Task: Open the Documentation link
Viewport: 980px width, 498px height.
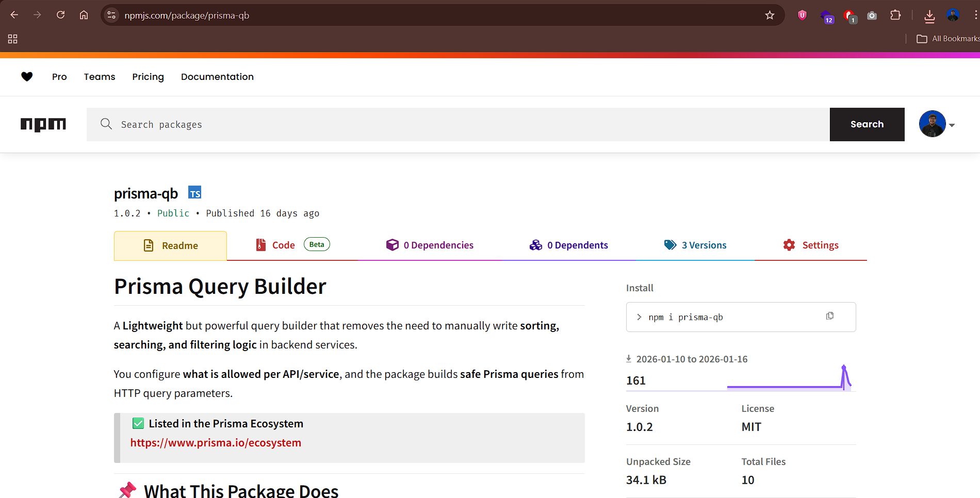Action: (217, 77)
